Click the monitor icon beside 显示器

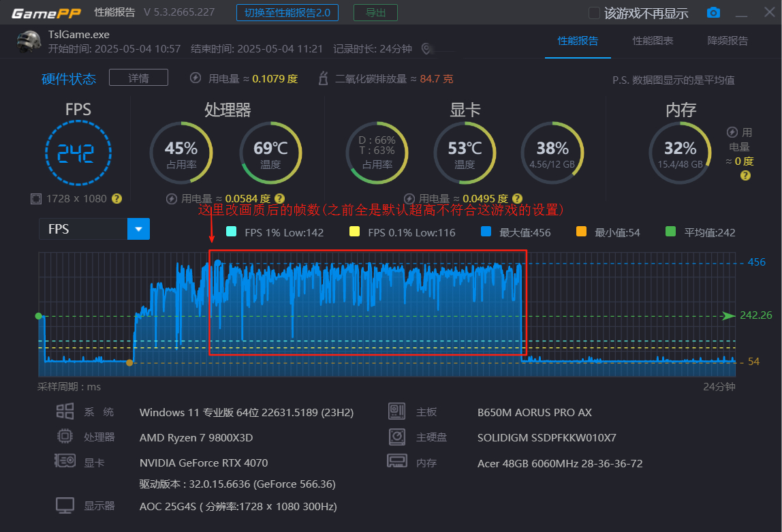pyautogui.click(x=65, y=505)
